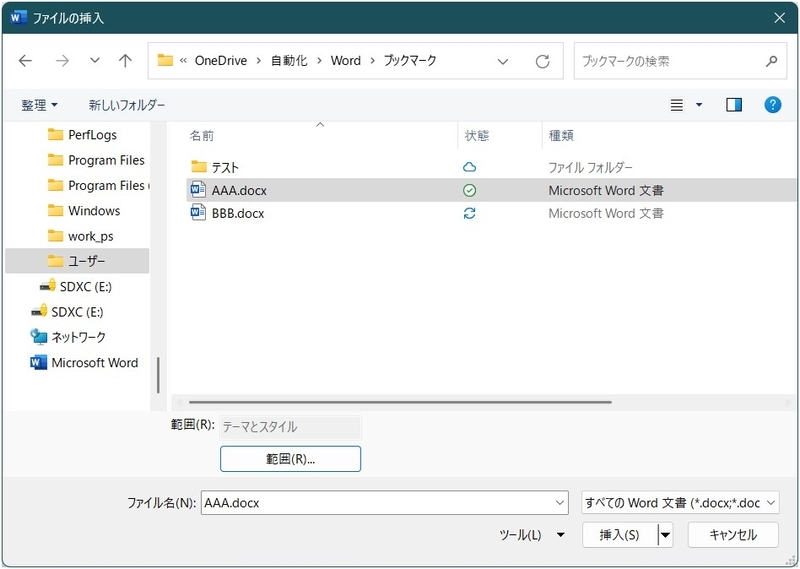
Task: Click the cloud status icon for テスト
Action: tap(469, 167)
